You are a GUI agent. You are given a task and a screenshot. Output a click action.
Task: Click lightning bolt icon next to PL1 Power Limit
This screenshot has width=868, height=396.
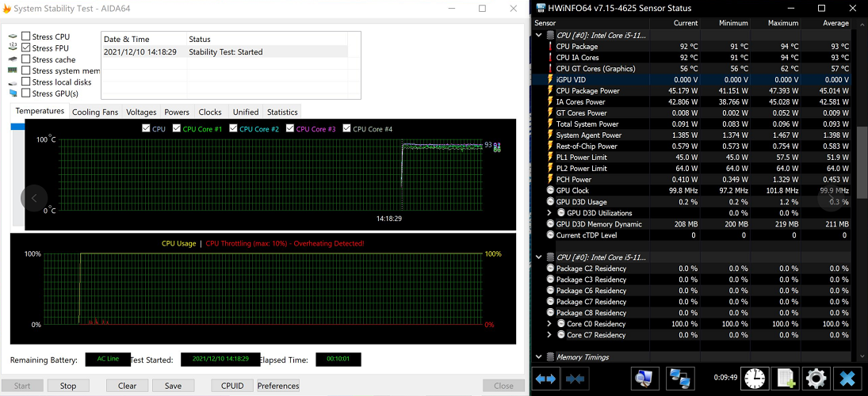pos(550,157)
